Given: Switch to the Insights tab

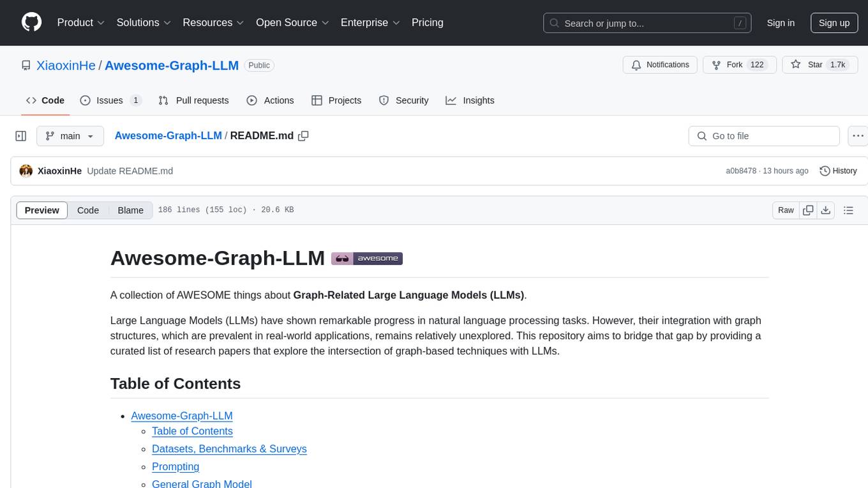Looking at the screenshot, I should pyautogui.click(x=470, y=100).
